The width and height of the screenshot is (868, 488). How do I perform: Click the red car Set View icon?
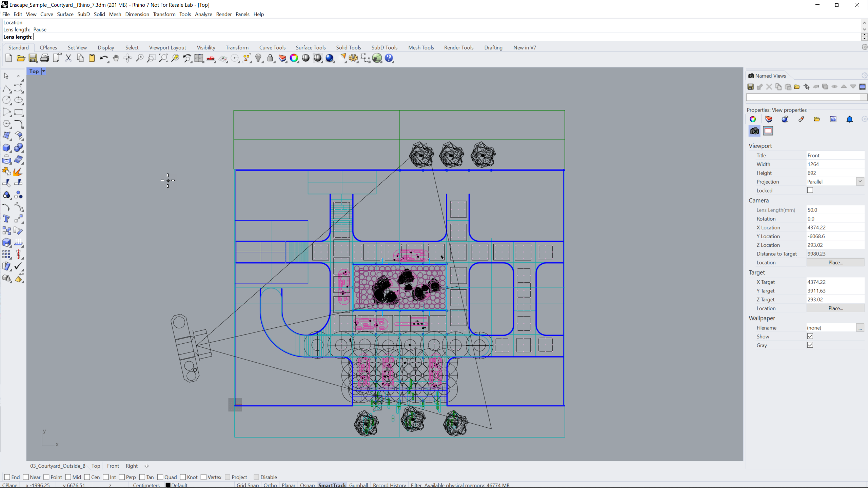211,58
